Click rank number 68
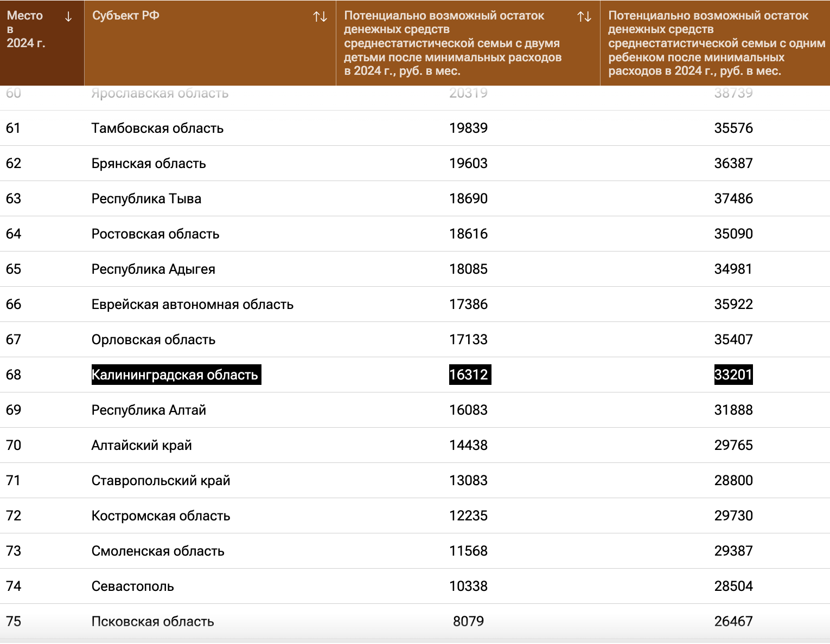Viewport: 830px width, 644px height. coord(13,375)
